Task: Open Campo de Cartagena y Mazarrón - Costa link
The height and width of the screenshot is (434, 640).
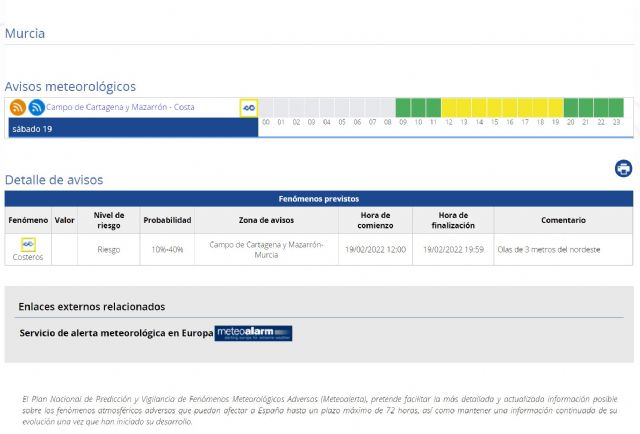Action: [120, 107]
